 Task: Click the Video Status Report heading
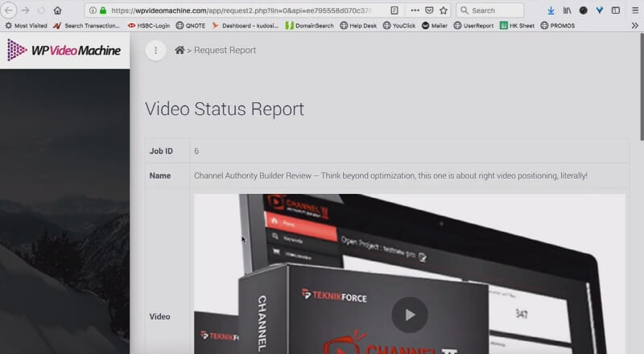coord(225,109)
